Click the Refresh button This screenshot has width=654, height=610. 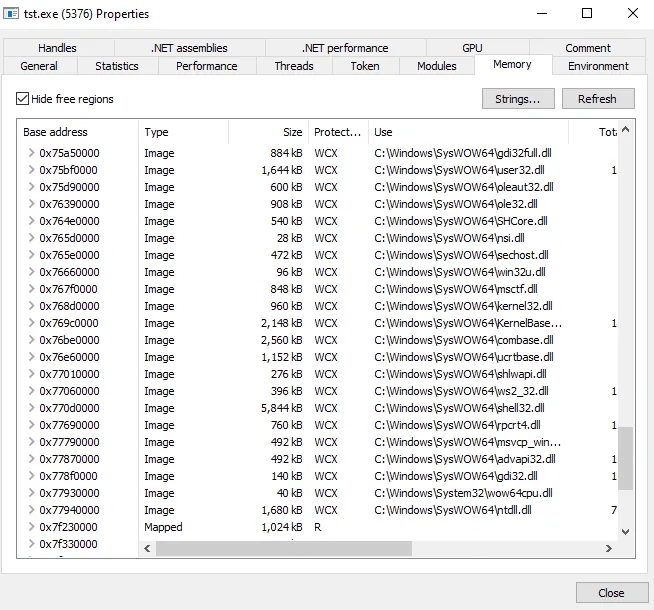[x=597, y=99]
